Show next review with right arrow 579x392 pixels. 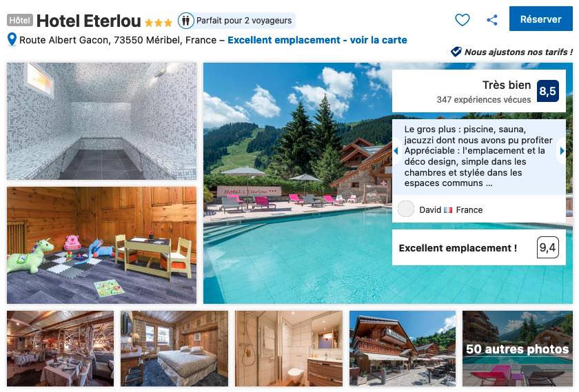tap(562, 151)
